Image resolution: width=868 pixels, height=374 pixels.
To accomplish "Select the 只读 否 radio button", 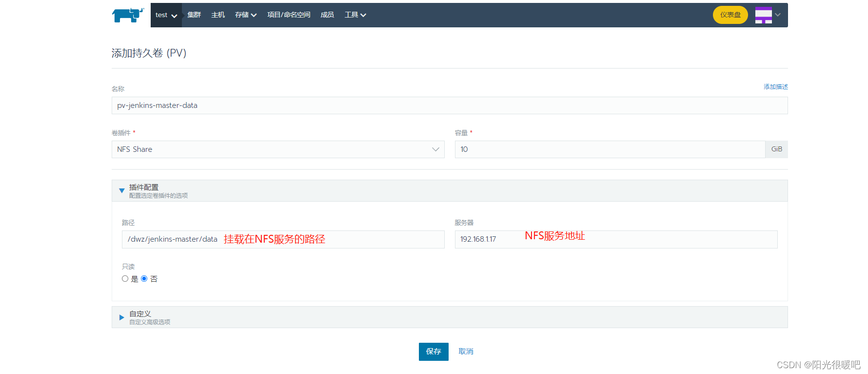I will point(144,279).
